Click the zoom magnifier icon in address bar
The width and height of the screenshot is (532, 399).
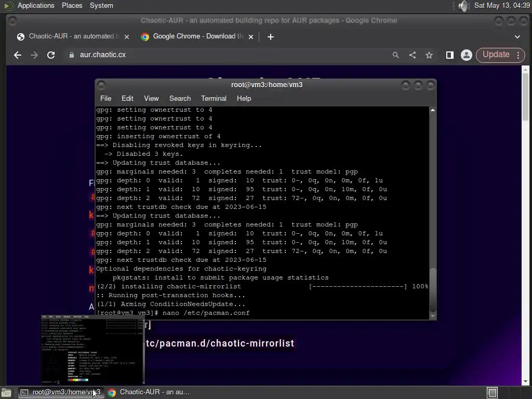395,55
